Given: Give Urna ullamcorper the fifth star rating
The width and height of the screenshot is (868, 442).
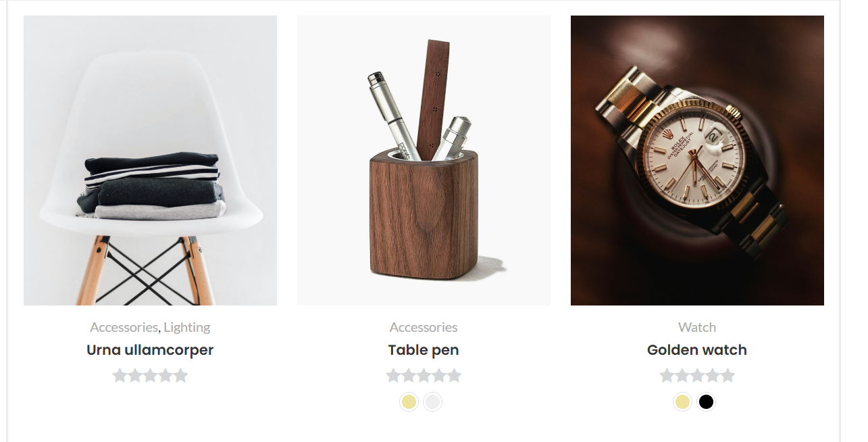Looking at the screenshot, I should [x=180, y=376].
